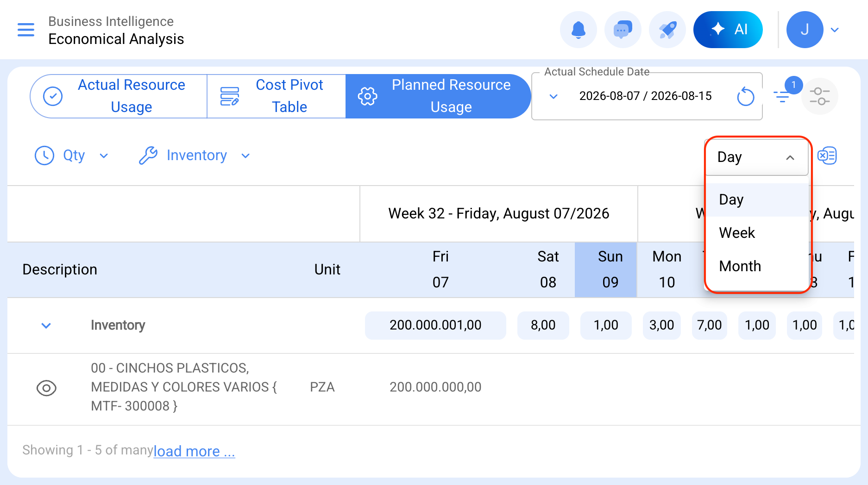Click the Inventory 7,00 value cell
Viewport: 868px width, 485px height.
710,325
